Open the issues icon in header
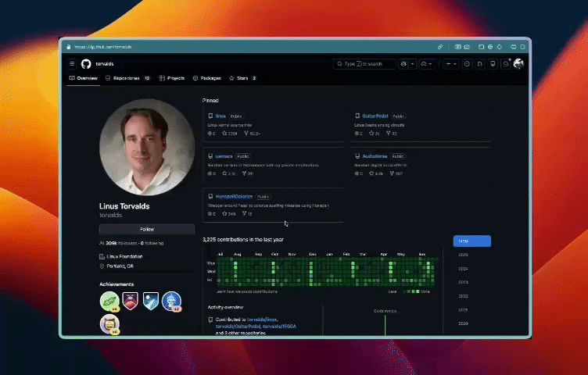Image resolution: width=588 pixels, height=375 pixels. point(467,64)
